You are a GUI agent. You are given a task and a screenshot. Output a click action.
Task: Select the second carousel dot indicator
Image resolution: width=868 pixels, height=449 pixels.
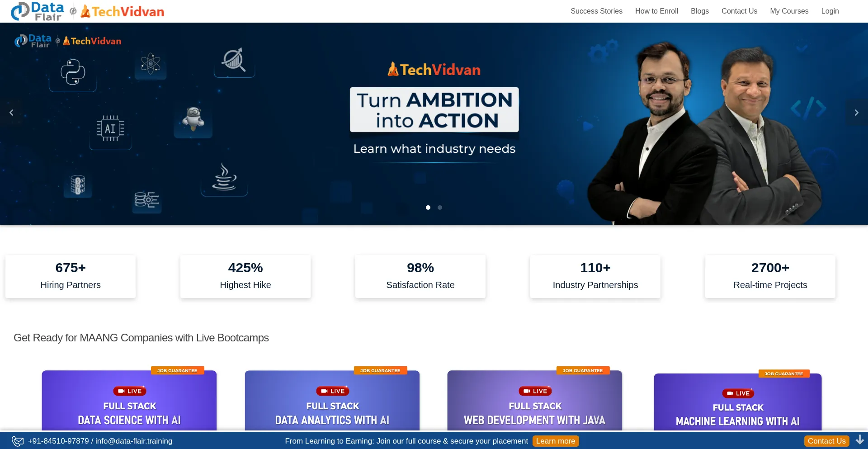pos(440,208)
